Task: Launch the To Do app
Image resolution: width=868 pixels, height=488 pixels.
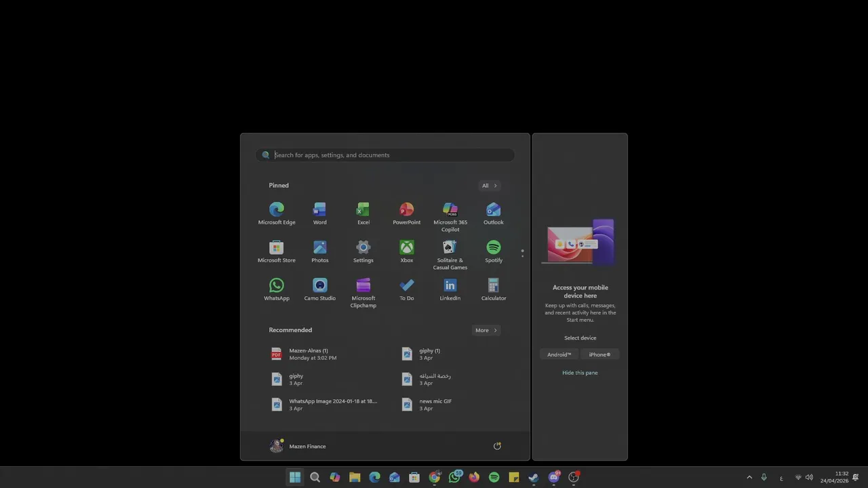Action: [407, 289]
